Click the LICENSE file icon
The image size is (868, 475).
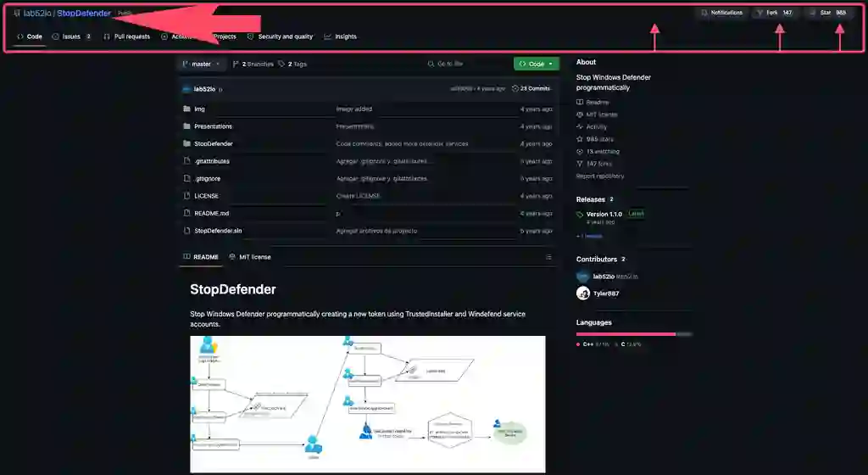click(x=186, y=196)
